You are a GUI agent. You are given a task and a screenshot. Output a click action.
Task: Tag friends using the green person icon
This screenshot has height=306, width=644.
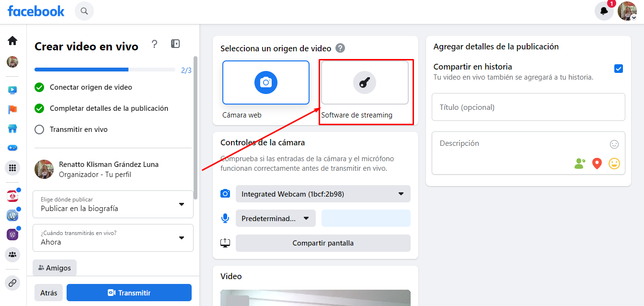click(580, 164)
